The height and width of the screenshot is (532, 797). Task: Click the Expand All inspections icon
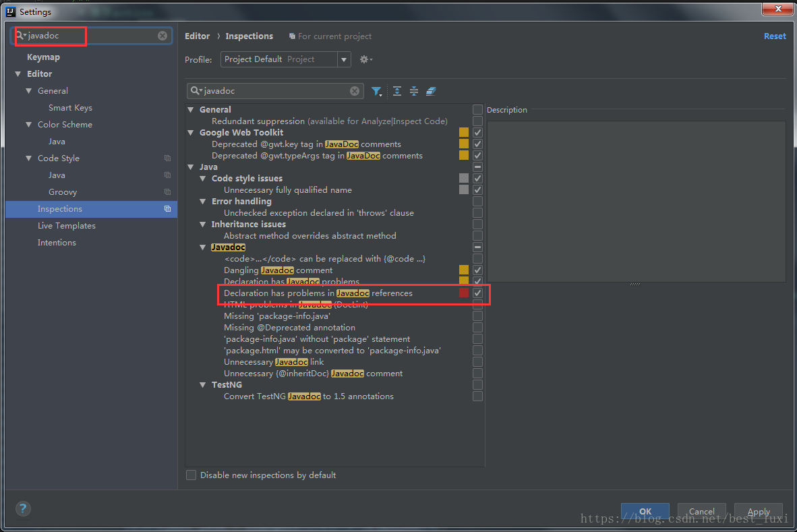click(397, 91)
